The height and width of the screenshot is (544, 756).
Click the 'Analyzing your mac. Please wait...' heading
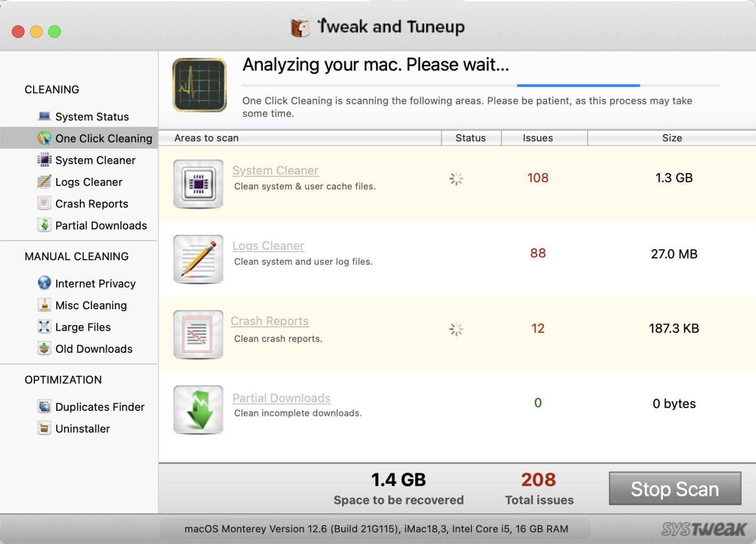pyautogui.click(x=376, y=65)
